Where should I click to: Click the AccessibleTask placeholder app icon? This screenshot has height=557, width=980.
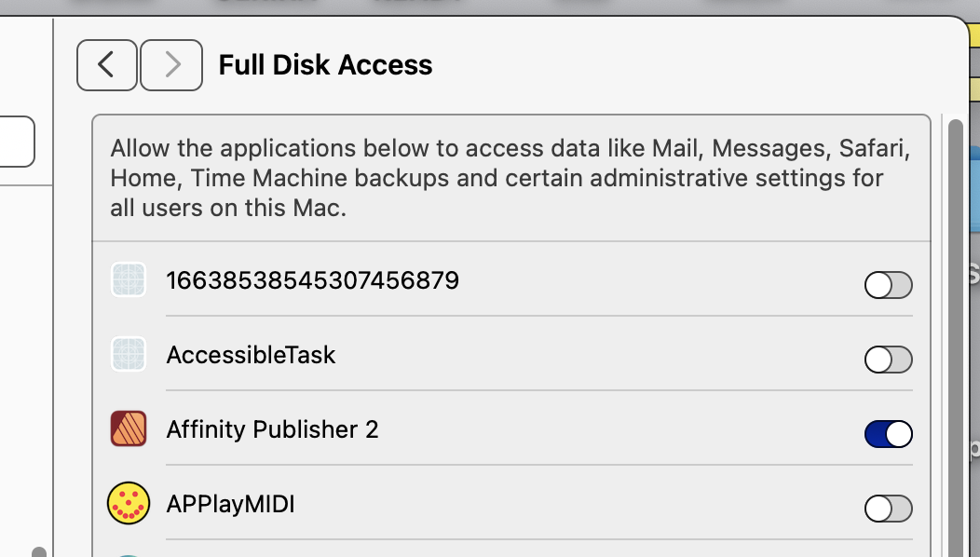pos(129,354)
